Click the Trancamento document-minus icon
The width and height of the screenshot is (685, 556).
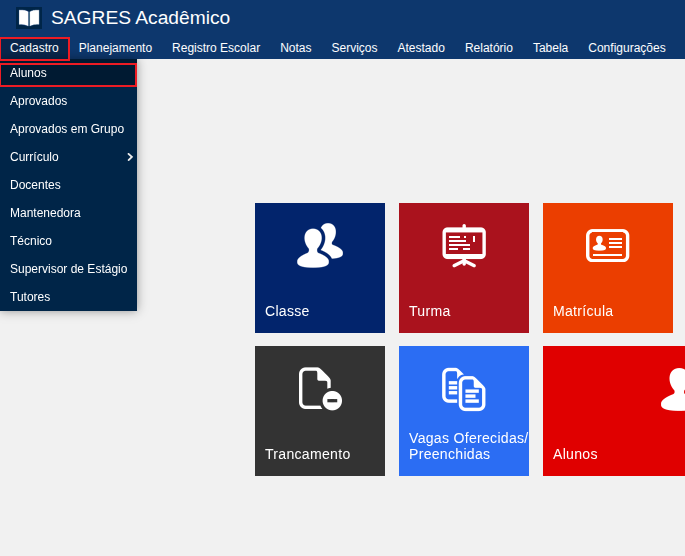point(320,389)
